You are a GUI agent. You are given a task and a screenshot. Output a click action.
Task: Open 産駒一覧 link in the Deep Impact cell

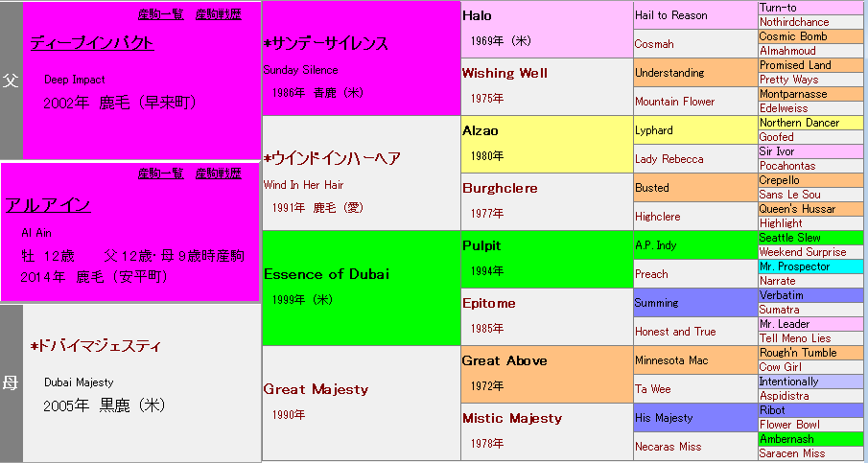[161, 14]
